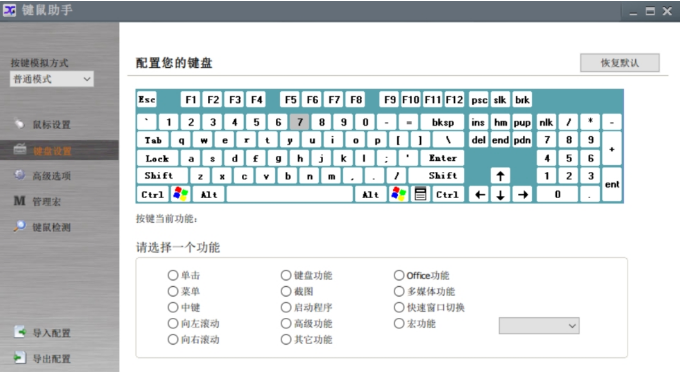Screen dimensions: 680x372
Task: Click the left arrow key
Action: [x=479, y=194]
